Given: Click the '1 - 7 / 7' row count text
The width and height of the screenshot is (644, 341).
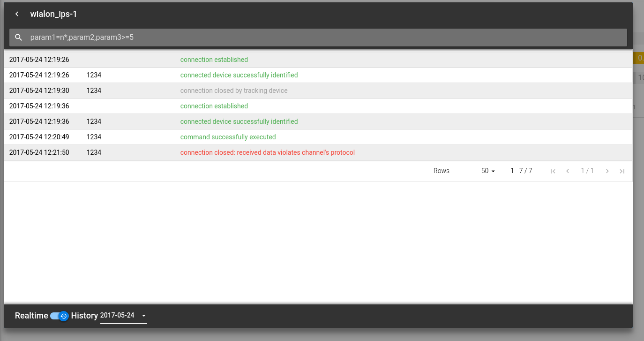Looking at the screenshot, I should [x=521, y=171].
